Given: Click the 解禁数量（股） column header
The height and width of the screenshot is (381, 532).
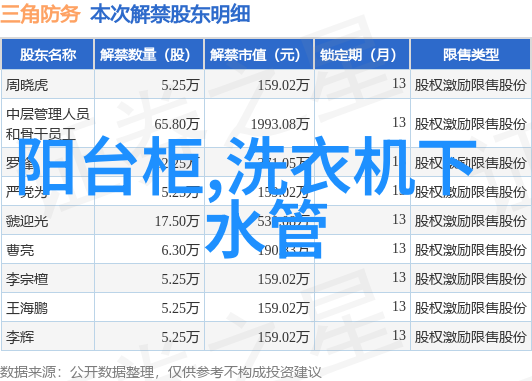Looking at the screenshot, I should [149, 54].
